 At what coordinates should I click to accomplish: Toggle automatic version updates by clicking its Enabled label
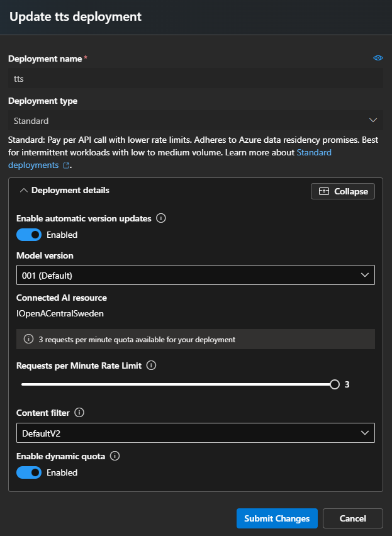[x=62, y=234]
